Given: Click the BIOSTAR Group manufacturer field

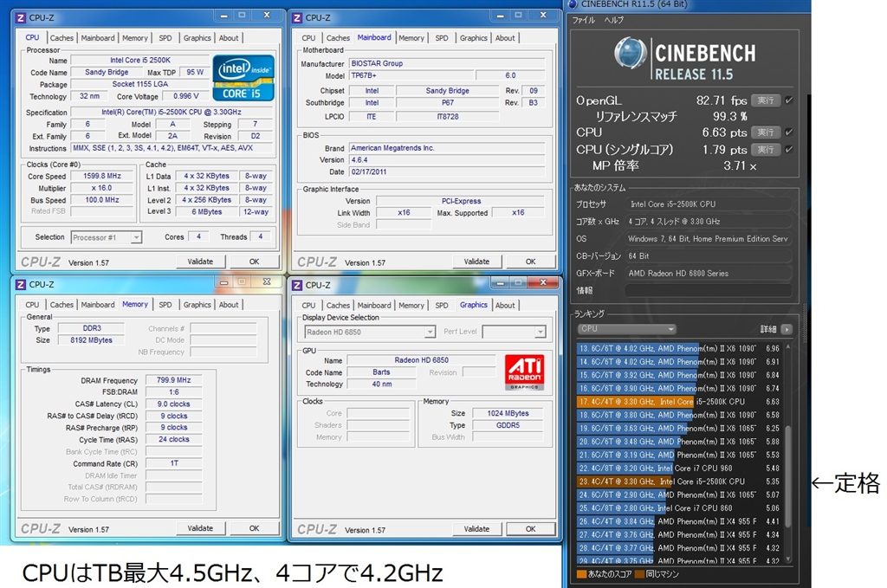Looking at the screenshot, I should (447, 63).
